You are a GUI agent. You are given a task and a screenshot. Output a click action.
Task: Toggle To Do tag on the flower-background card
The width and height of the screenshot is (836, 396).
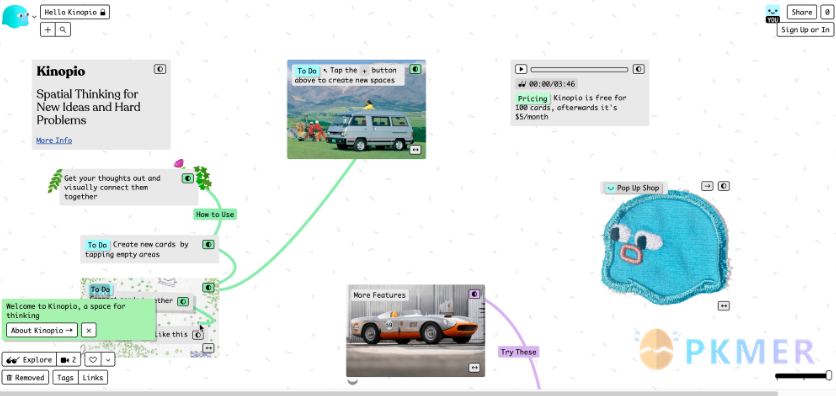[100, 290]
